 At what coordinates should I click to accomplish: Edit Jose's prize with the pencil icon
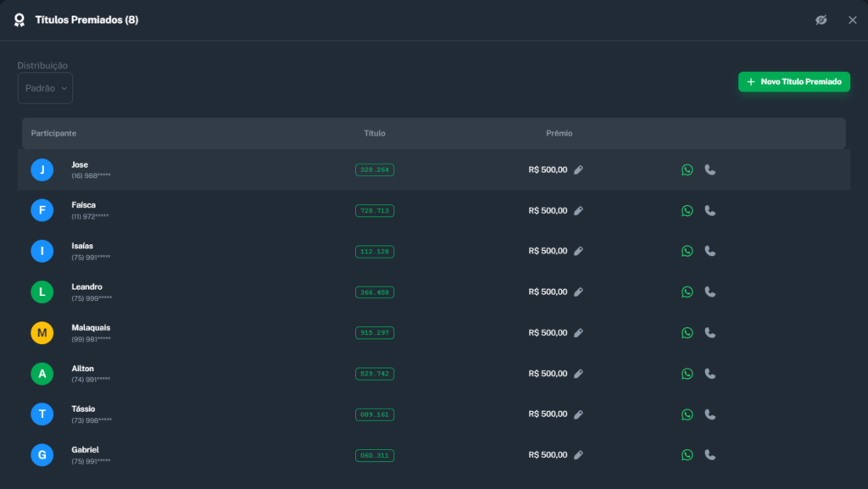point(578,169)
